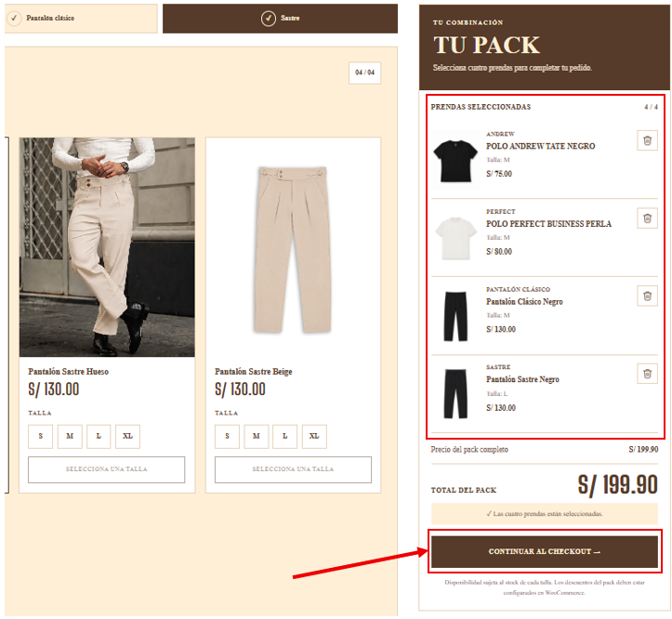Viewport: 672px width, 619px height.
Task: Delete Polo Perfect Business Perla via trash icon
Action: 647,218
